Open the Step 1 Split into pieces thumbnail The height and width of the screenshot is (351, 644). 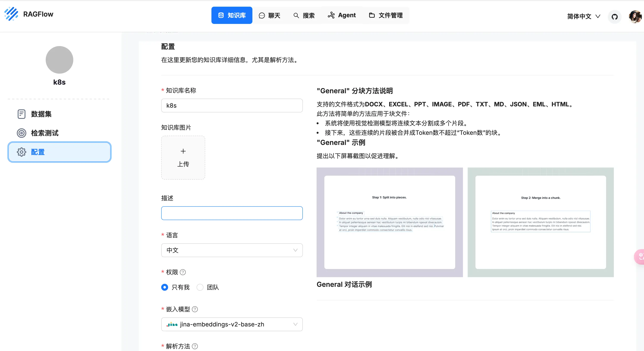pyautogui.click(x=390, y=222)
